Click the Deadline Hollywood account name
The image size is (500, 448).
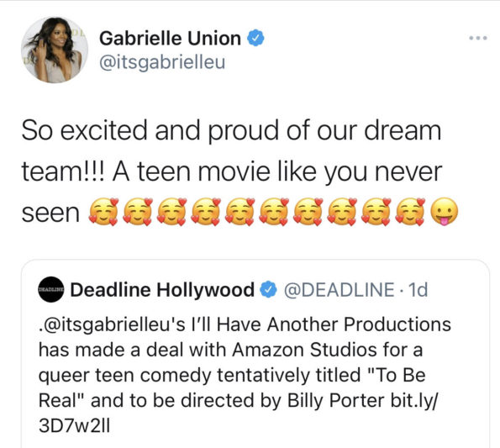(x=162, y=289)
